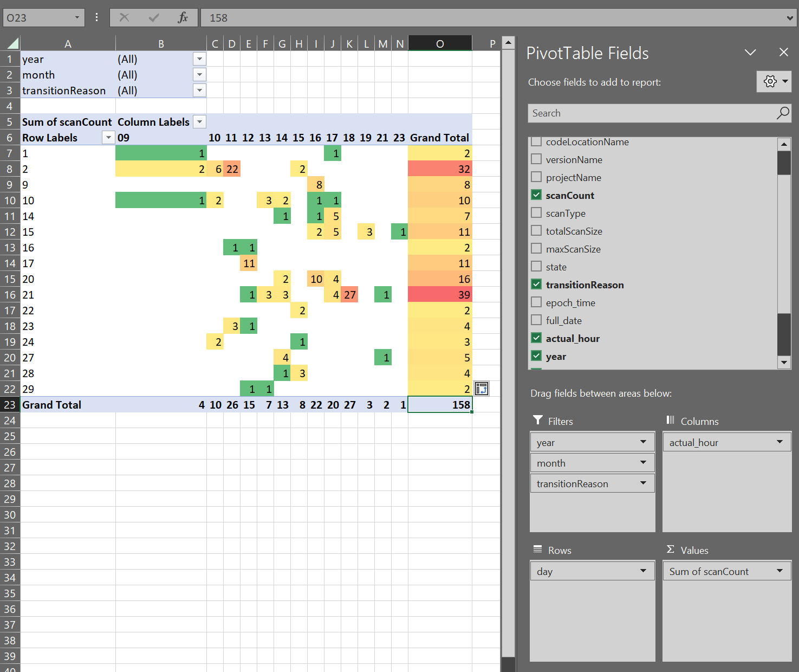Click the row 23 header
Image resolution: width=799 pixels, height=672 pixels.
[10, 405]
